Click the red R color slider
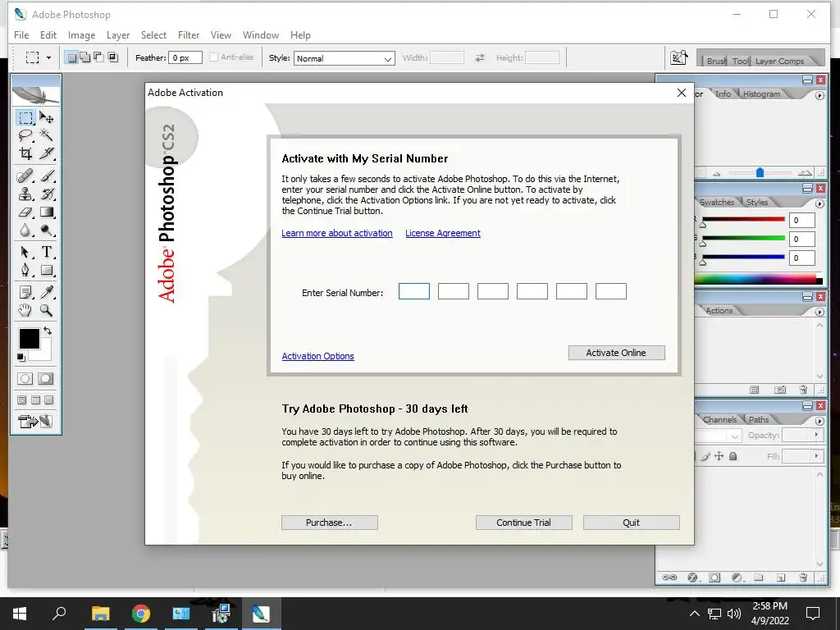 [x=743, y=219]
